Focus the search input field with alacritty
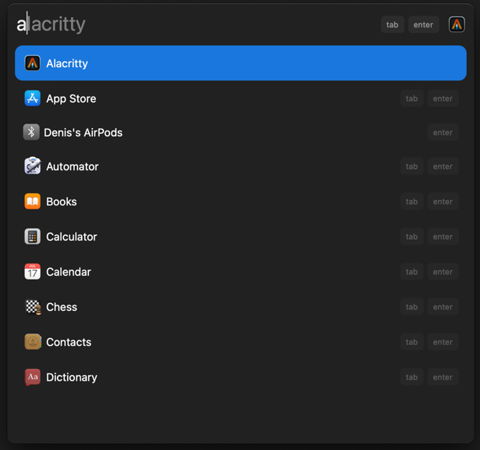The height and width of the screenshot is (450, 480). (x=197, y=24)
